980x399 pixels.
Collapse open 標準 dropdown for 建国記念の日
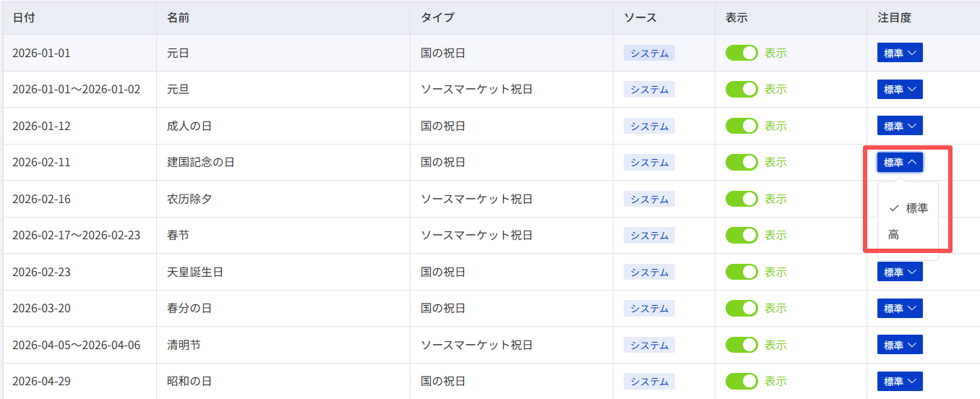coord(900,163)
